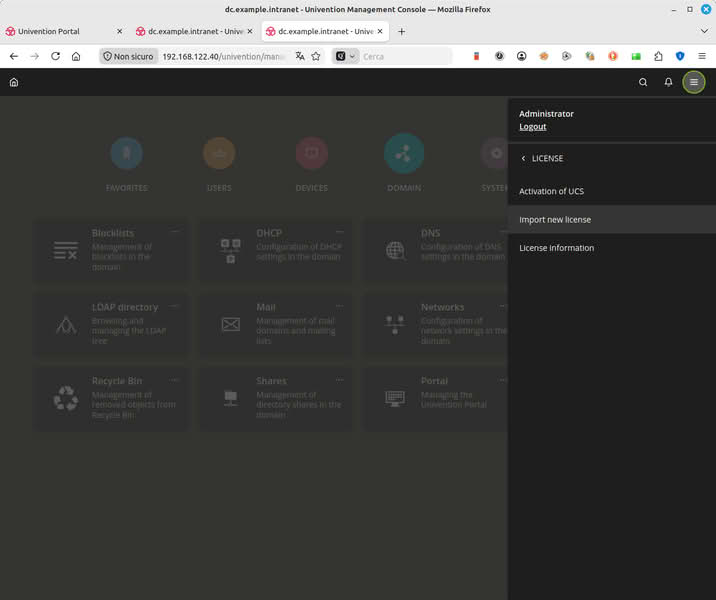This screenshot has width=716, height=600.
Task: Click the Administrator username text
Action: click(x=546, y=114)
